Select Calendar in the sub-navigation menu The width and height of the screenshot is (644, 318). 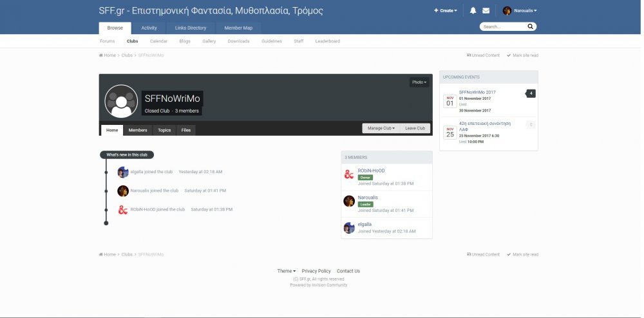(x=158, y=41)
